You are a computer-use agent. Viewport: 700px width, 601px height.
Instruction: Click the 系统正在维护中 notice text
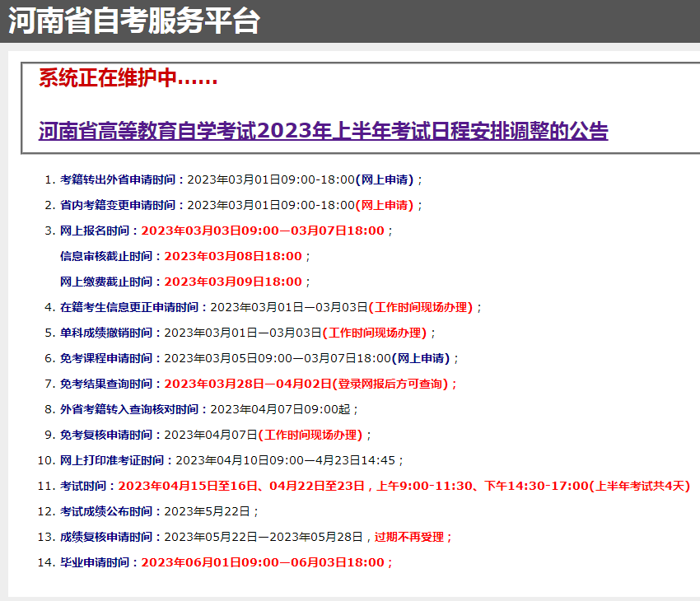[128, 79]
